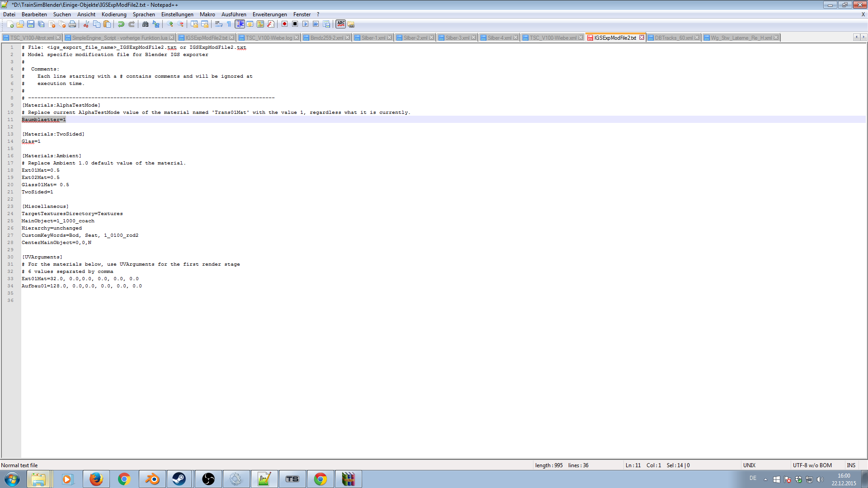Toggle ABC spell check button

click(x=341, y=24)
